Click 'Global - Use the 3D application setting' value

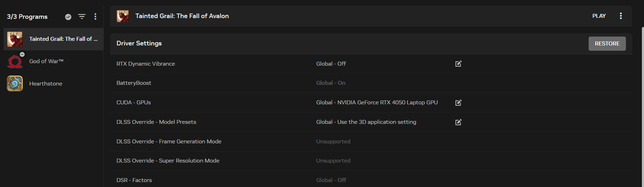pos(366,122)
